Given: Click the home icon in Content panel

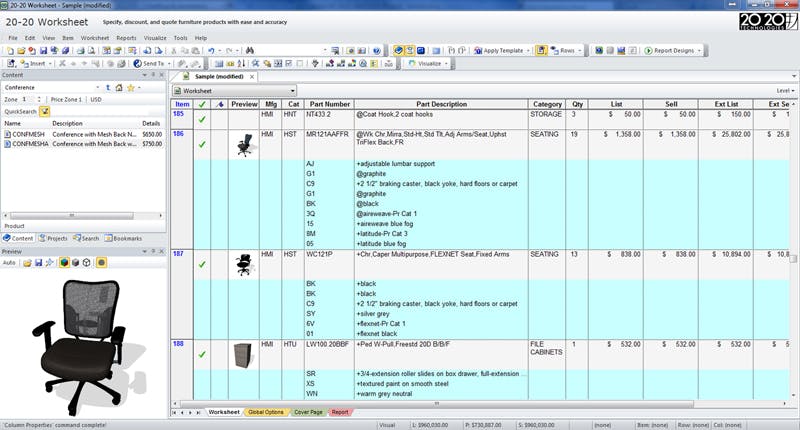Looking at the screenshot, I should (118, 87).
